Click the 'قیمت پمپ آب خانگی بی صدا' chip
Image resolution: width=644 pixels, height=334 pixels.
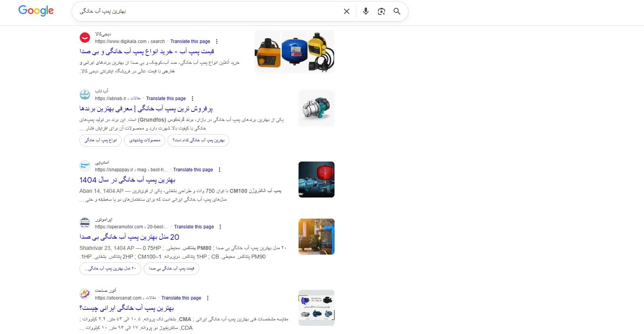[x=171, y=269]
